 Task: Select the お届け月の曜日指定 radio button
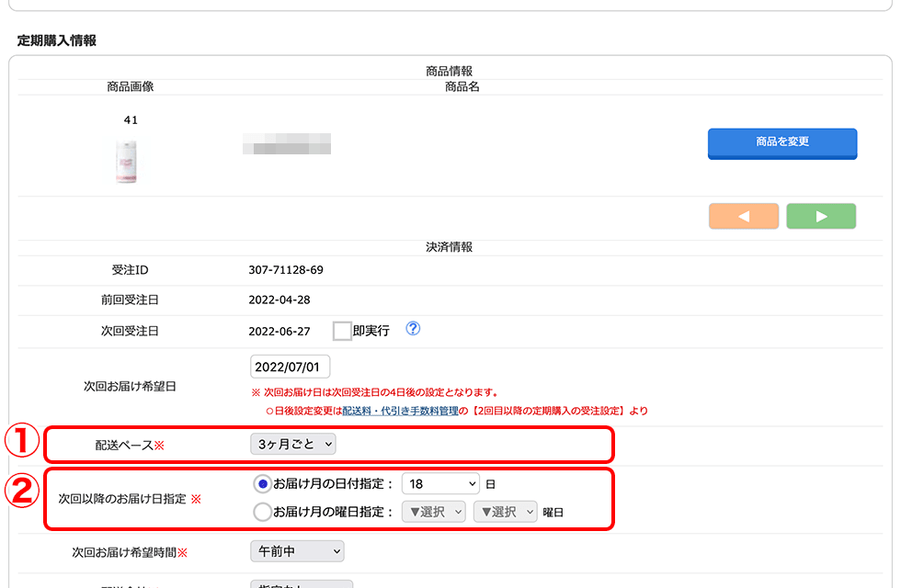pyautogui.click(x=262, y=512)
